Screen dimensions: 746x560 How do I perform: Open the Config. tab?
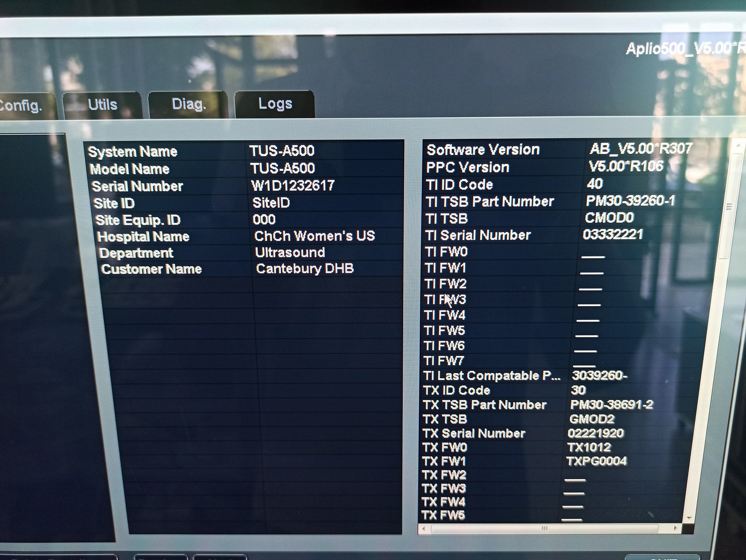click(x=22, y=106)
